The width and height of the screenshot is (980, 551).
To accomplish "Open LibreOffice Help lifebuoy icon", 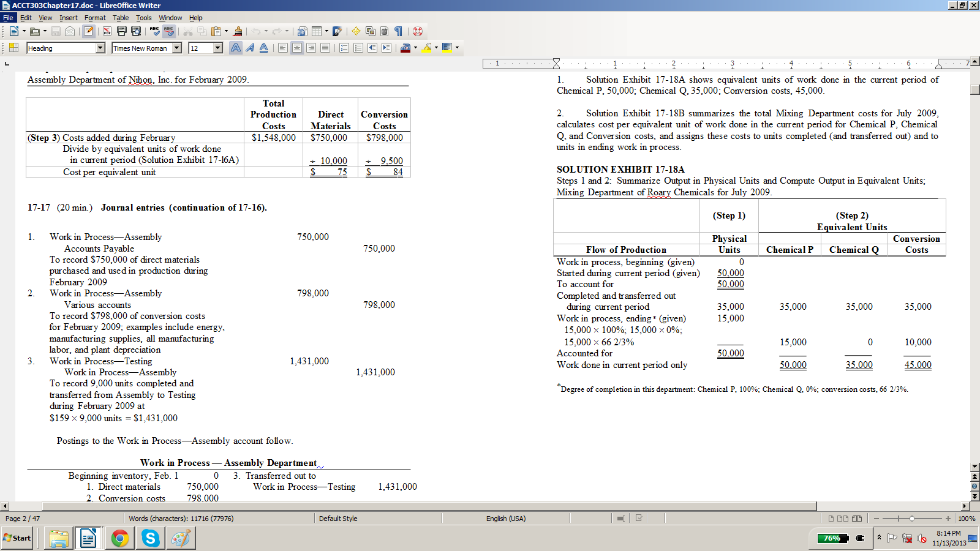I will pos(418,31).
